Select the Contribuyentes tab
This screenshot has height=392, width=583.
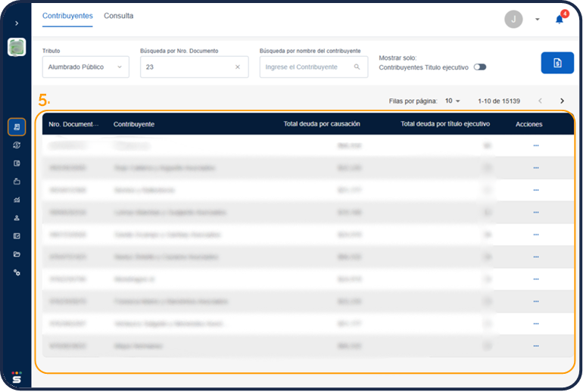[x=67, y=15]
